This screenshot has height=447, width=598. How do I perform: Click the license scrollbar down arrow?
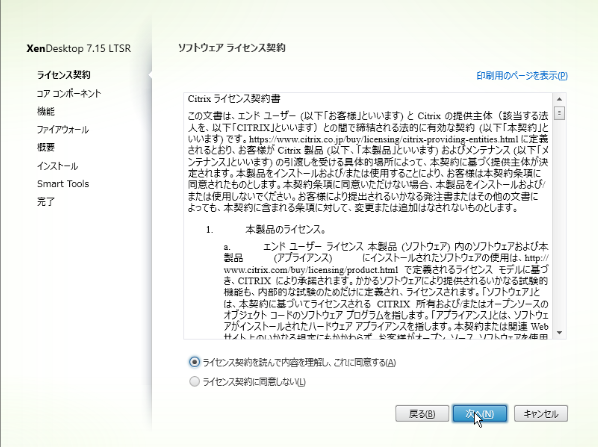(559, 333)
